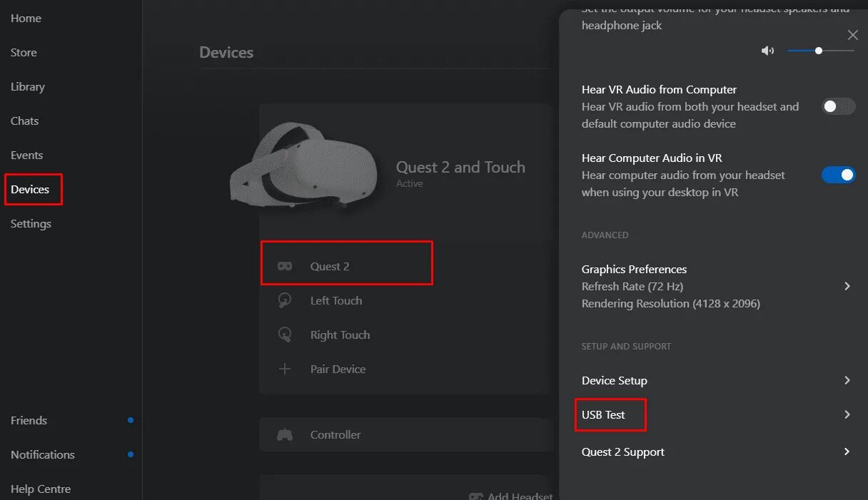Adjust the headset output volume slider
868x500 pixels.
pyautogui.click(x=819, y=51)
